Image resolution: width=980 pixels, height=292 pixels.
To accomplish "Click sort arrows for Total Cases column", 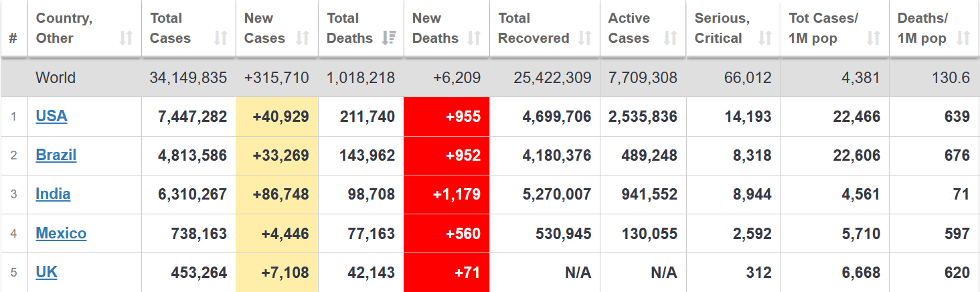I will pos(220,38).
